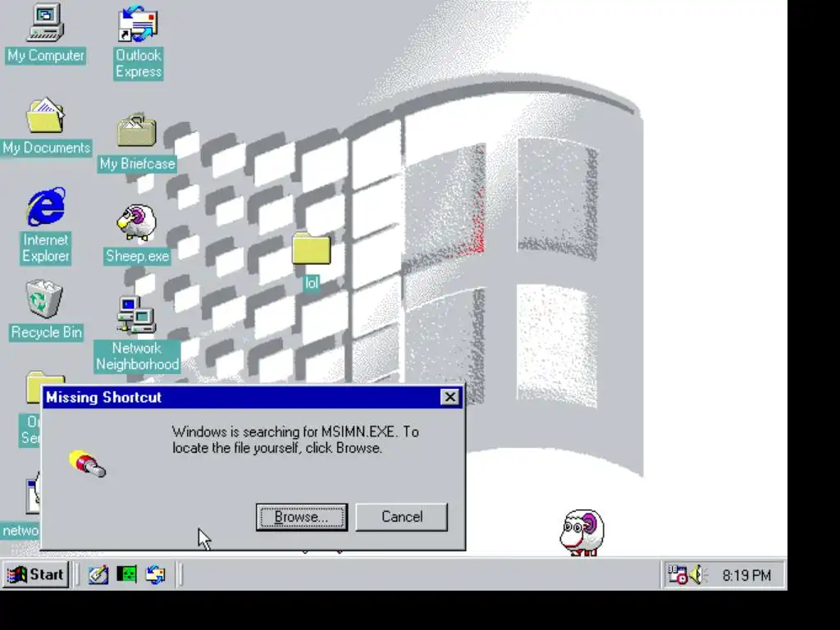Click the "lol" folder label

tap(312, 283)
